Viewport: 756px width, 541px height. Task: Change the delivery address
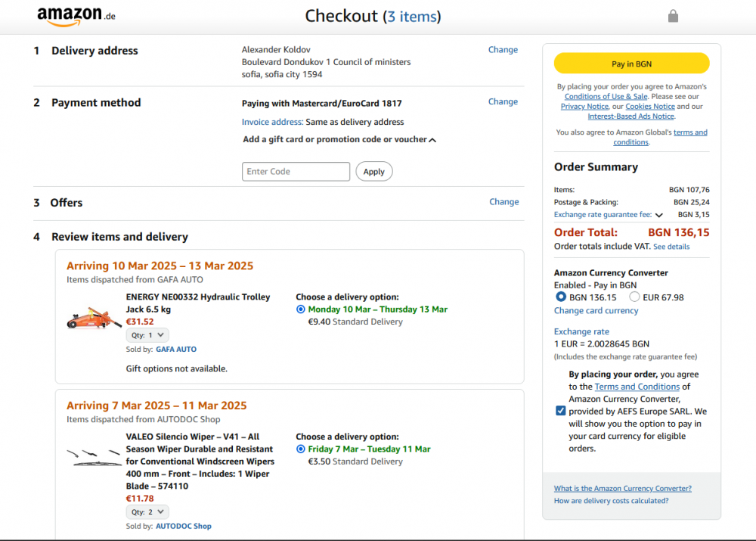tap(503, 50)
